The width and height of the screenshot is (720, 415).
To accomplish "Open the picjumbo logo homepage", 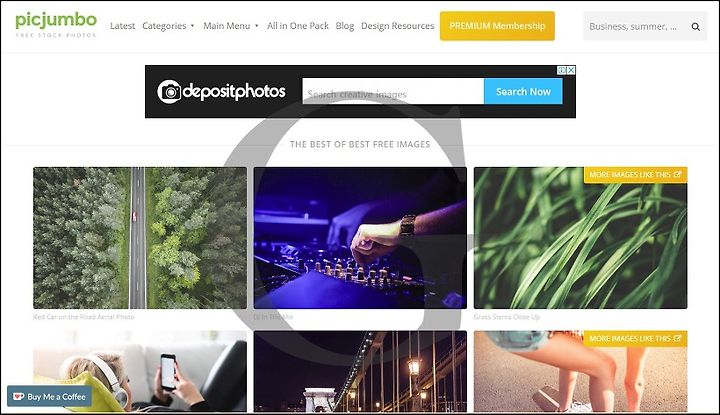I will pos(56,25).
